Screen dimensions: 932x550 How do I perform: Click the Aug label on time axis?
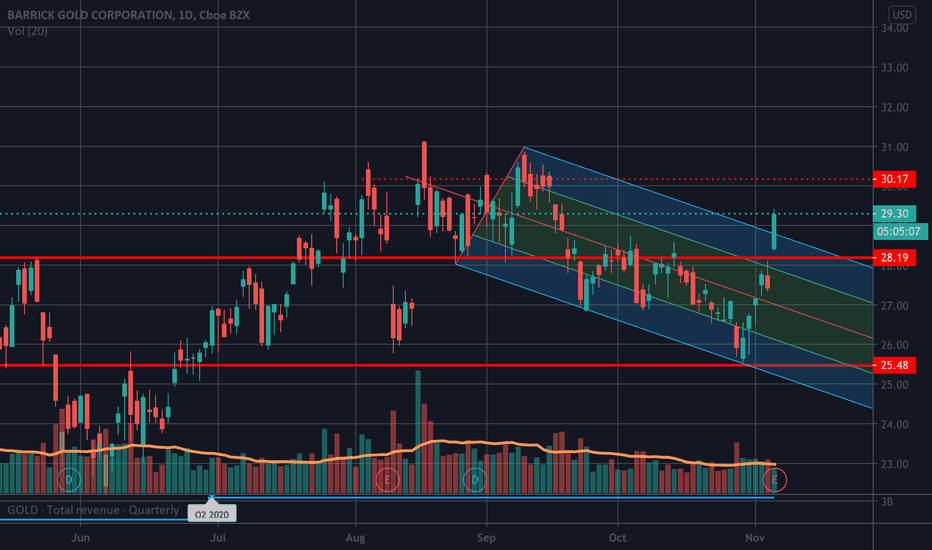(x=355, y=538)
